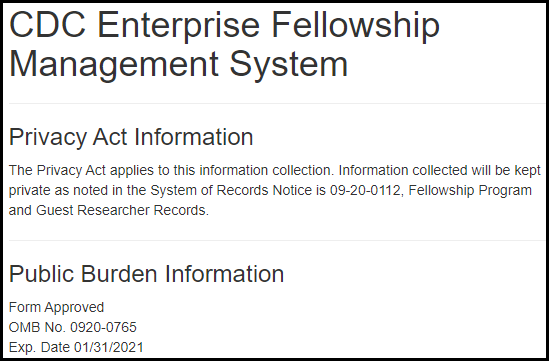Click the Form Approved line
The height and width of the screenshot is (361, 549).
(56, 307)
